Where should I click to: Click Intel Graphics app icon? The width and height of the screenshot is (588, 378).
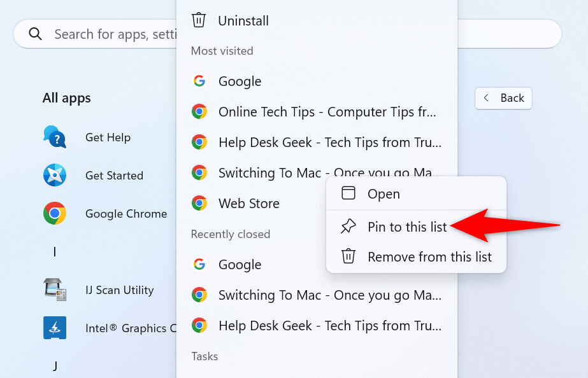click(x=55, y=328)
